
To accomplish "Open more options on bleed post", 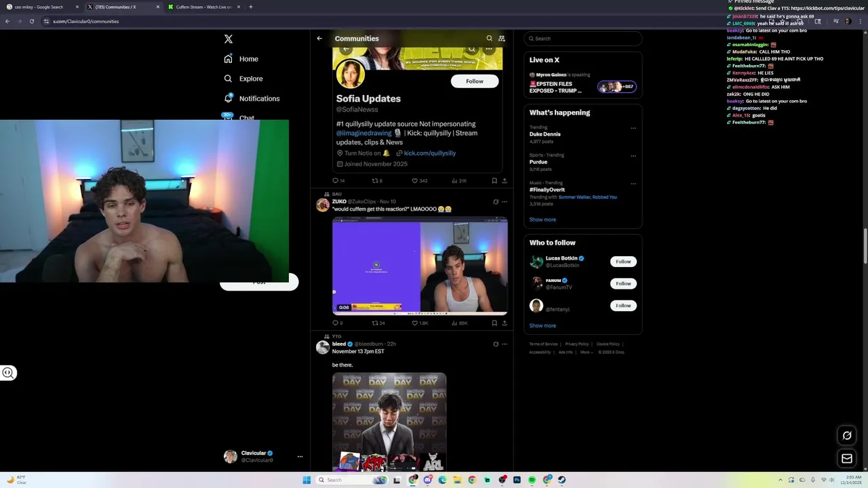I will (505, 344).
